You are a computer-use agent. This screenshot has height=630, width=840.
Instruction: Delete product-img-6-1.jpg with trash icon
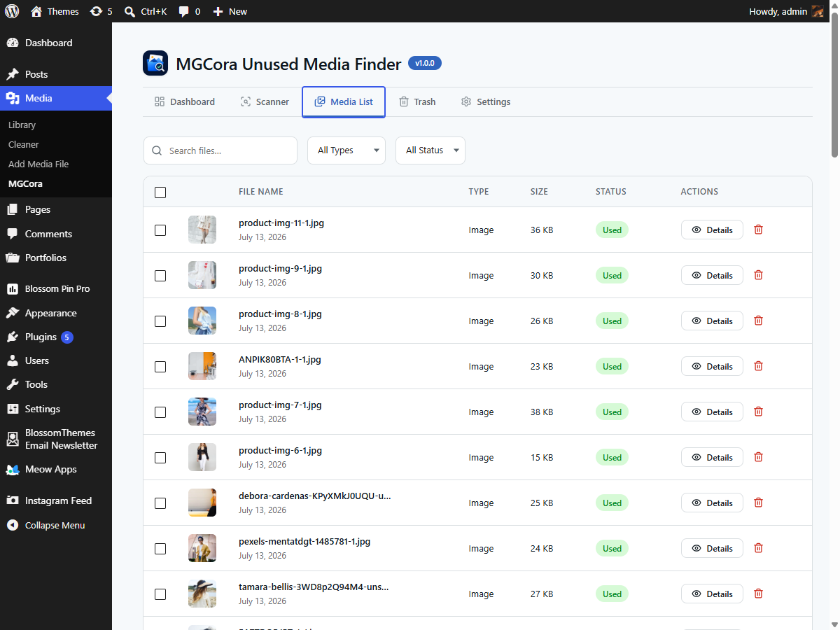point(758,457)
